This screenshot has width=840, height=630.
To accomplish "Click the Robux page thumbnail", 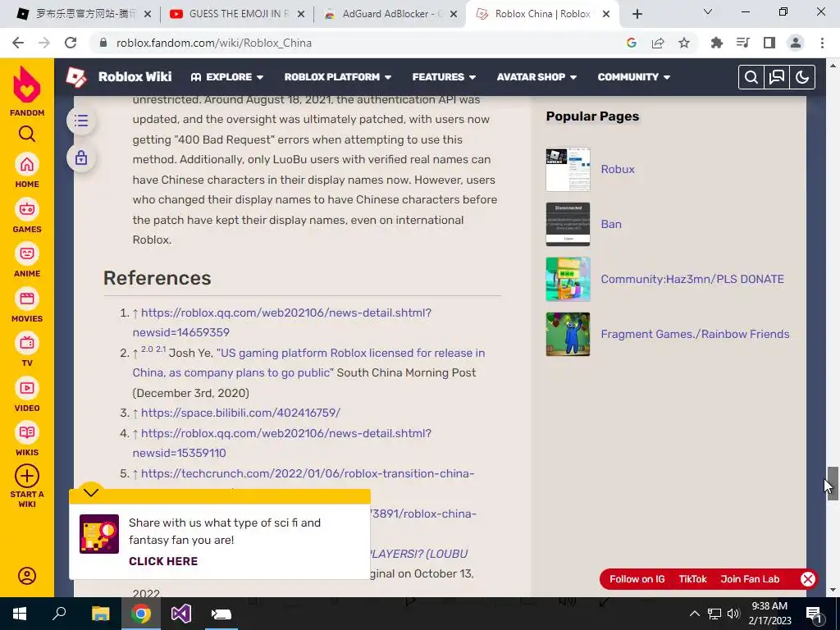I will point(568,169).
